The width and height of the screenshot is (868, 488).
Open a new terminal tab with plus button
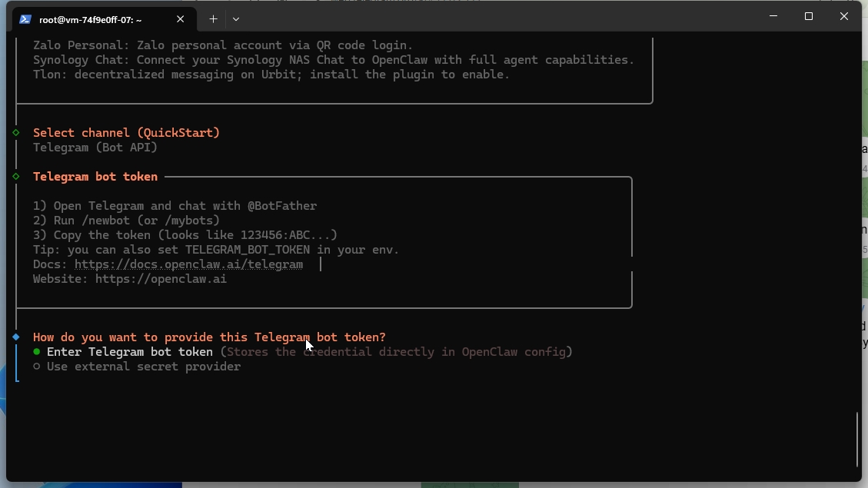pos(213,19)
